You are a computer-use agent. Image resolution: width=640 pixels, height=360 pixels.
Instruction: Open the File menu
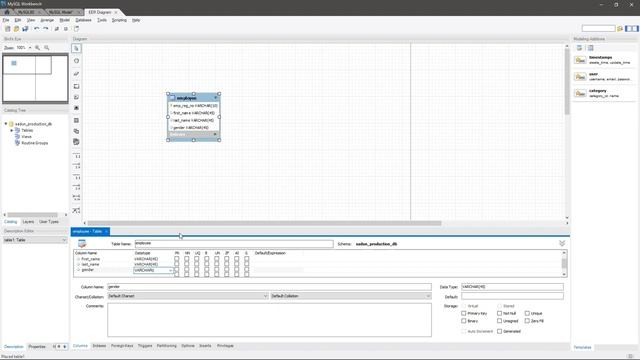click(6, 20)
